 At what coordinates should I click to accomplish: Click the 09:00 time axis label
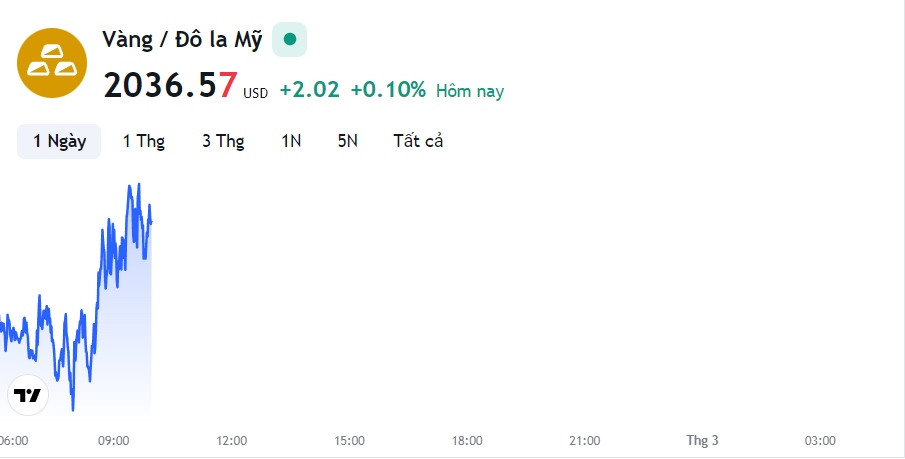114,441
